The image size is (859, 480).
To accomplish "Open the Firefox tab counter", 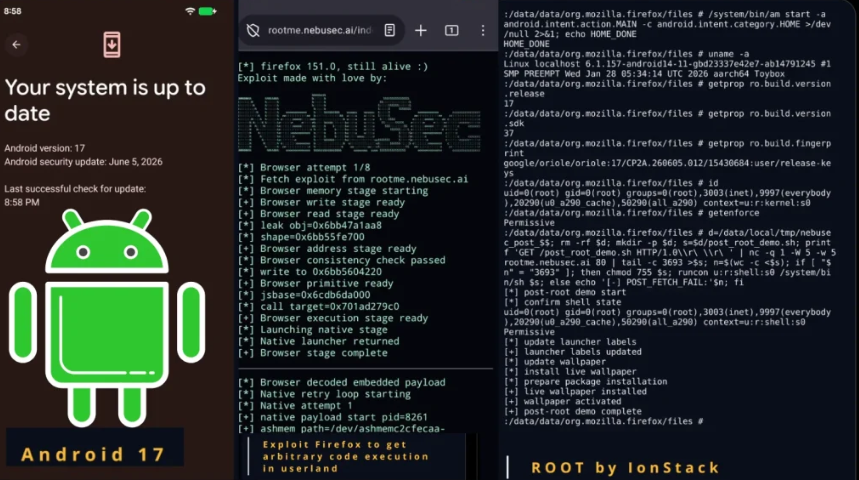I will 451,31.
